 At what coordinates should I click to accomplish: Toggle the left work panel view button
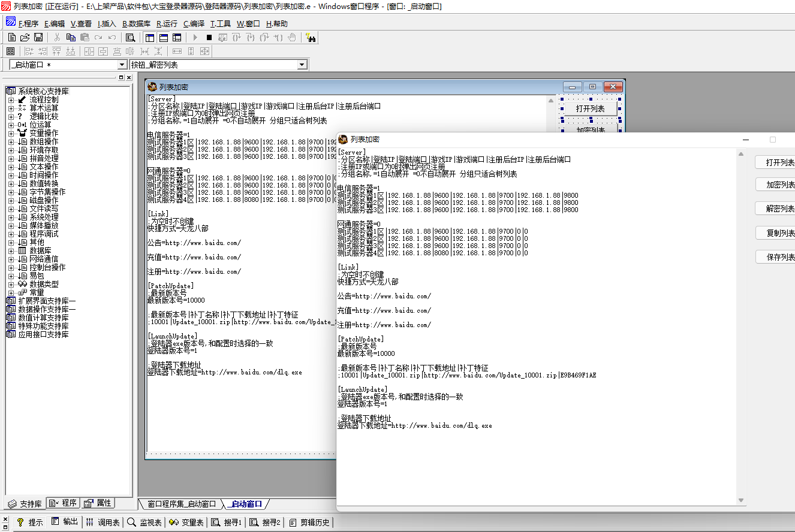pos(150,38)
